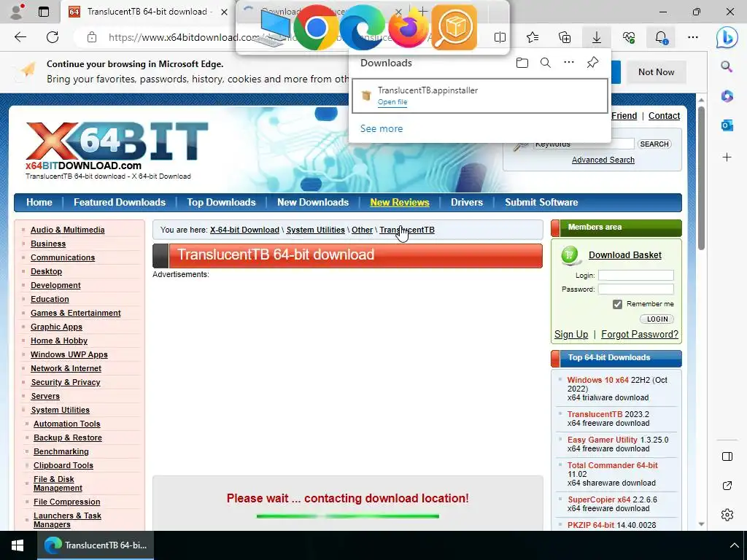747x560 pixels.
Task: Pin the Downloads panel
Action: [x=592, y=63]
